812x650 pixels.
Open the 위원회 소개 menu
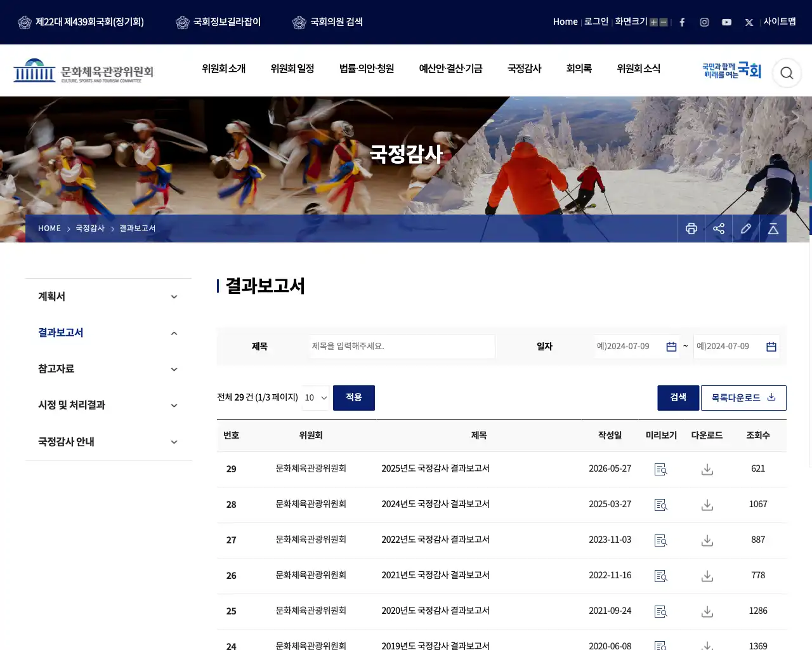coord(224,69)
